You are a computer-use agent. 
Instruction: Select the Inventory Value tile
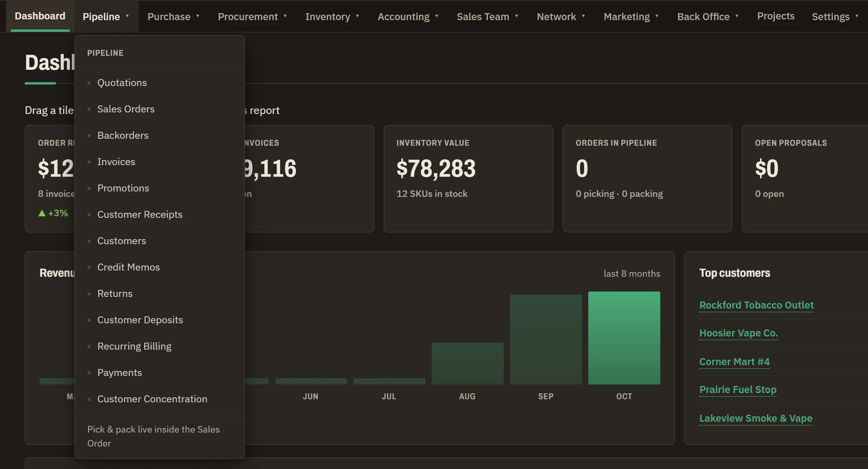[468, 179]
